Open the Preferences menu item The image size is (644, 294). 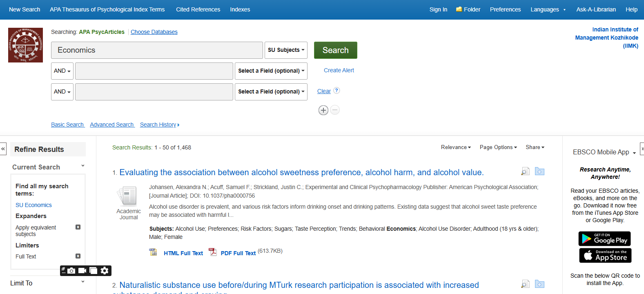[x=505, y=9]
